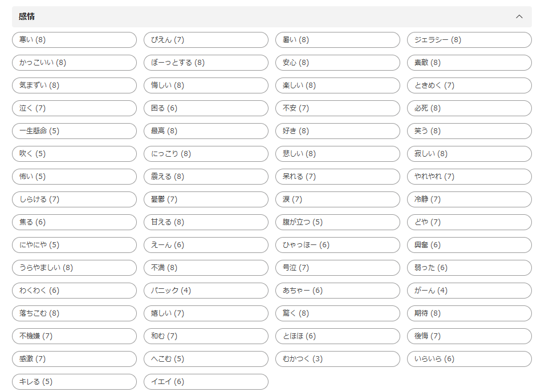Choose the ぴえん (7) tag
The height and width of the screenshot is (392, 541).
[x=206, y=40]
